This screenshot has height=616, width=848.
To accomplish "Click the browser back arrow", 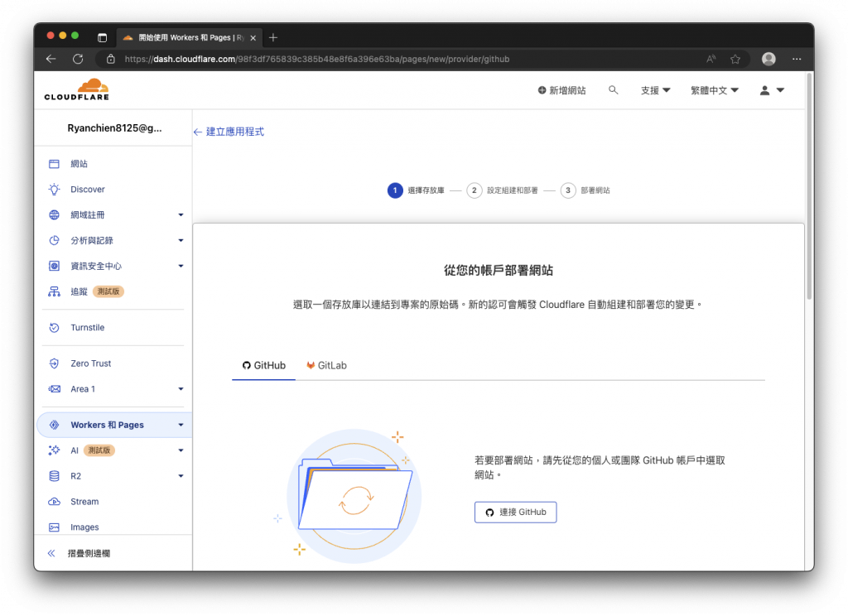I will (x=51, y=59).
